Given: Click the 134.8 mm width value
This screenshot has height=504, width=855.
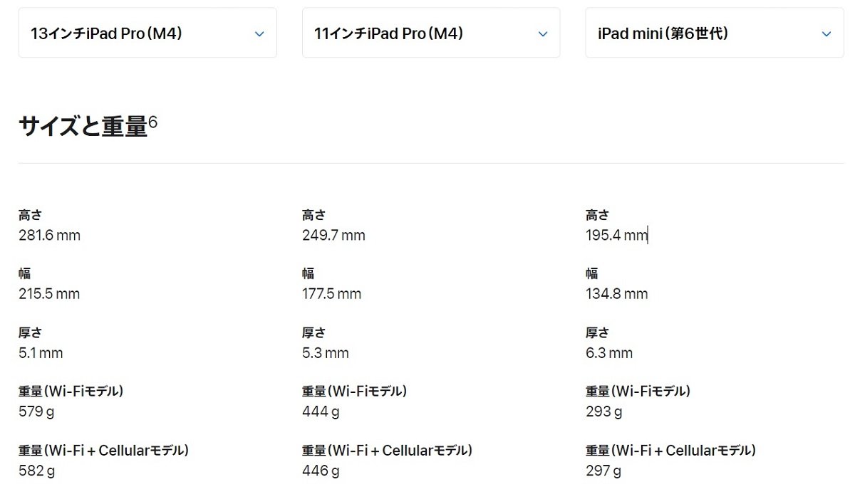Looking at the screenshot, I should tap(617, 294).
